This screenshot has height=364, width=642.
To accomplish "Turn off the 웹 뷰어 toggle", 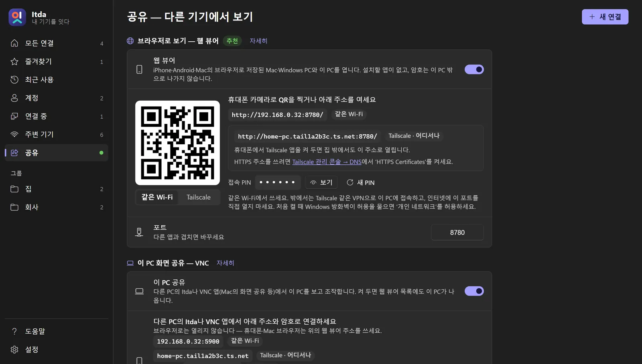I will (x=474, y=69).
